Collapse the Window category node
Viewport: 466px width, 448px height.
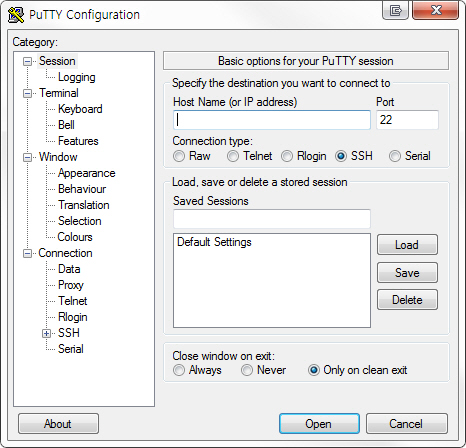pyautogui.click(x=27, y=157)
